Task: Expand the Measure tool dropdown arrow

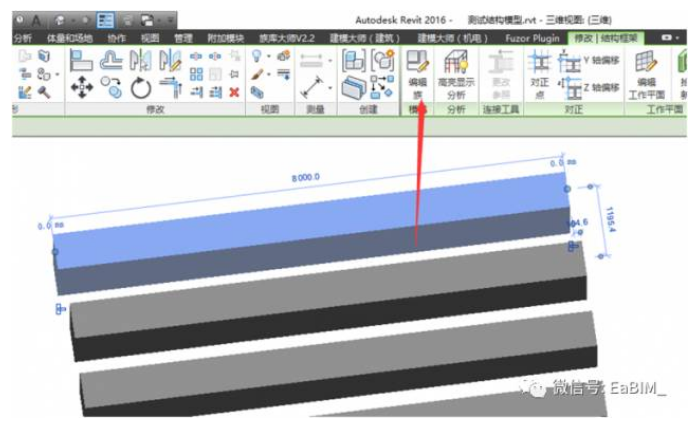Action: click(x=330, y=87)
